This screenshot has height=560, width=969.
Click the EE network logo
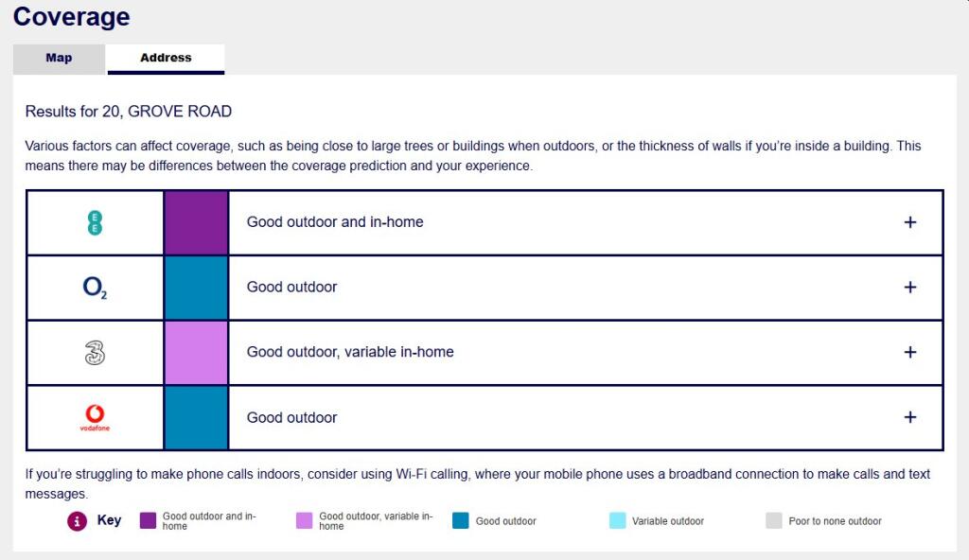pos(95,223)
